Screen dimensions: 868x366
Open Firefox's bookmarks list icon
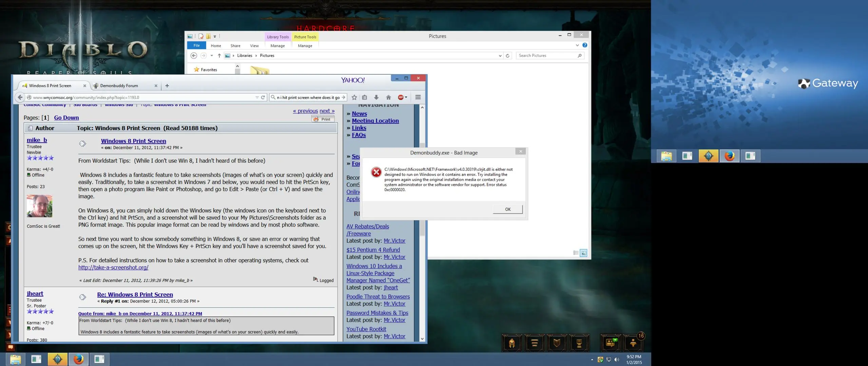coord(365,97)
